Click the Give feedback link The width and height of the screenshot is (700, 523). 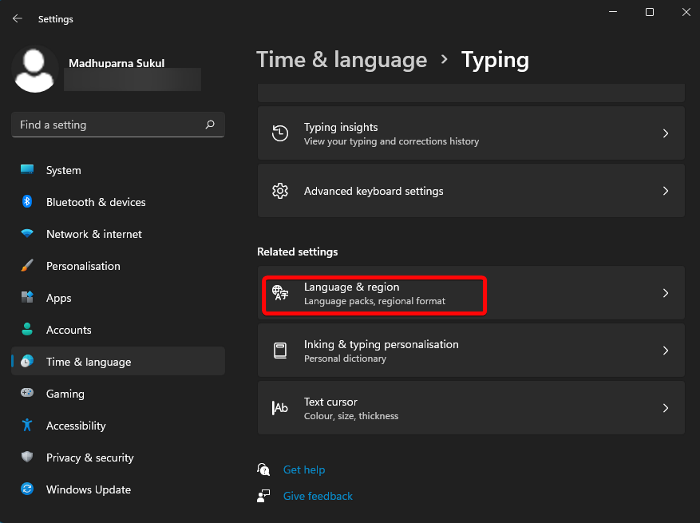(x=318, y=496)
